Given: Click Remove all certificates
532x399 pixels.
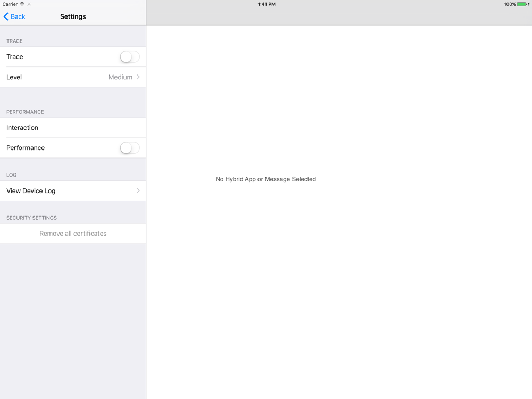Looking at the screenshot, I should pos(73,234).
